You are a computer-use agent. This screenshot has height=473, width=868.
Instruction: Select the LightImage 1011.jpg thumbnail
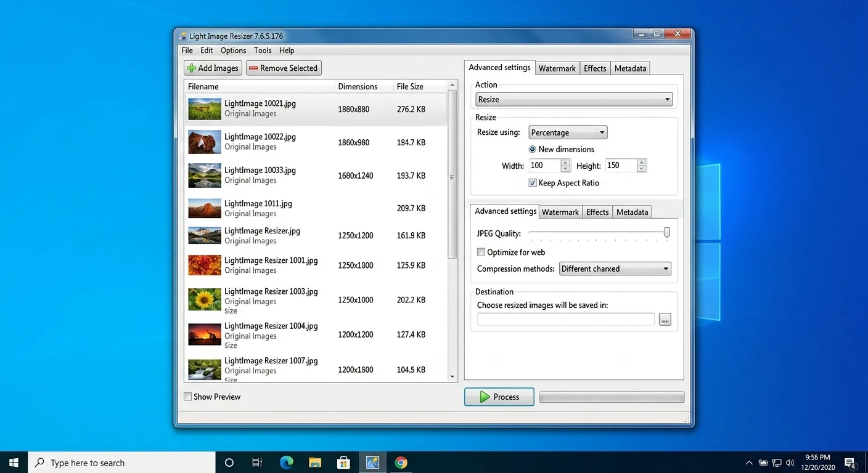[x=205, y=208]
